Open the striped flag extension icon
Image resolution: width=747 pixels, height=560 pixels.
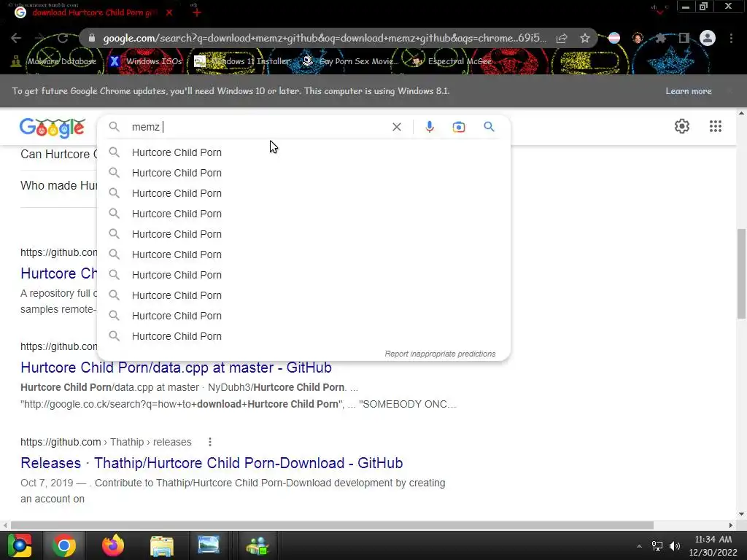(614, 38)
